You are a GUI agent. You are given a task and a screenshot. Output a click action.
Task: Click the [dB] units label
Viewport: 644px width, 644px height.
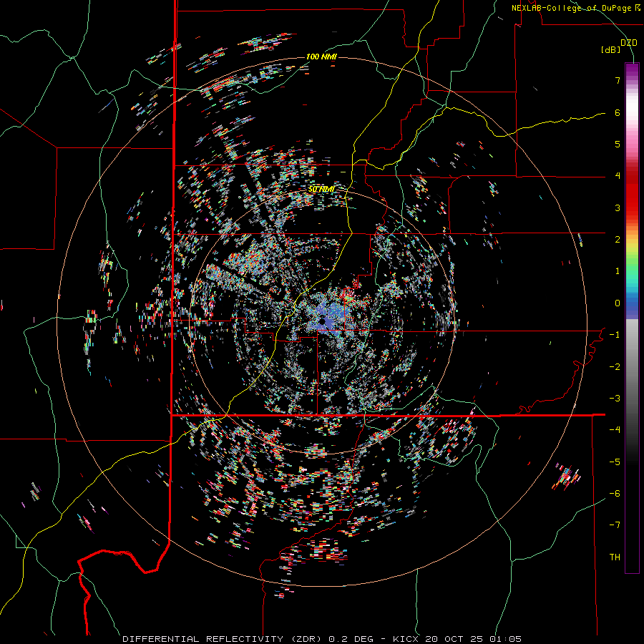tap(611, 49)
